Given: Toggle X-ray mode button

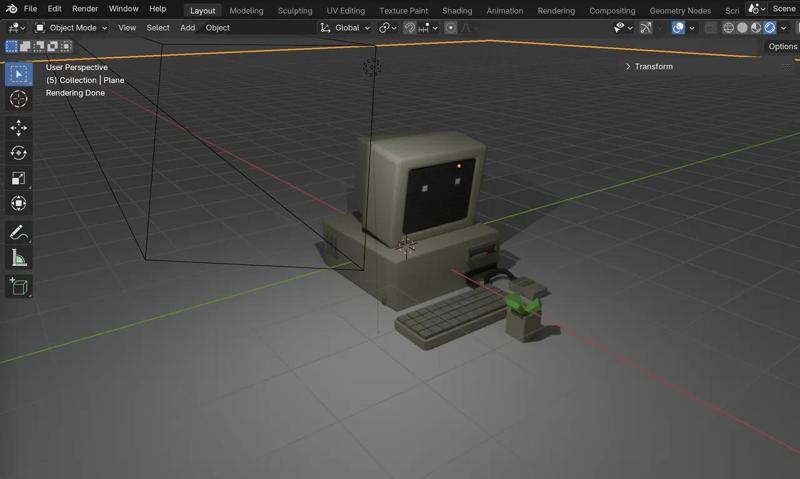Looking at the screenshot, I should pyautogui.click(x=710, y=28).
